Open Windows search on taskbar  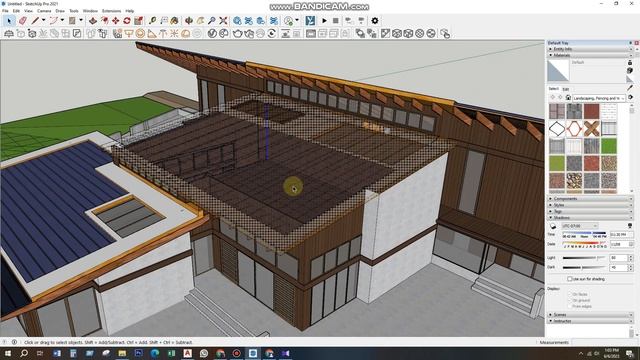[24, 353]
